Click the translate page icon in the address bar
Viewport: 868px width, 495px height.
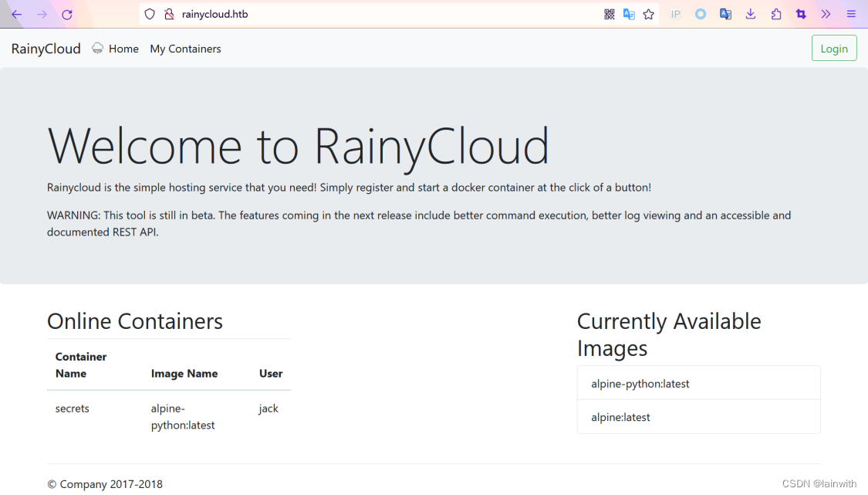click(629, 15)
